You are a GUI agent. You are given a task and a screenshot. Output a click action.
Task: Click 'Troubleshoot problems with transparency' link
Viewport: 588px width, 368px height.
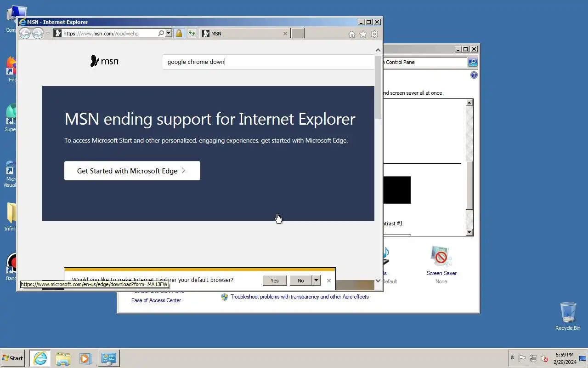(x=300, y=297)
